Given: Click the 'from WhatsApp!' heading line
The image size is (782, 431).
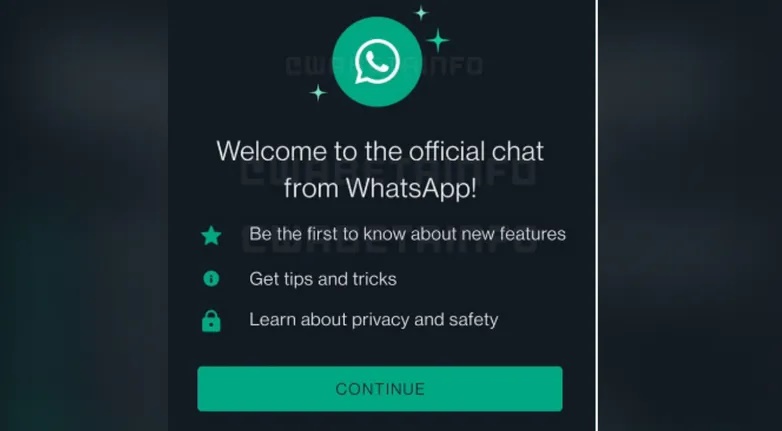Looking at the screenshot, I should 380,188.
